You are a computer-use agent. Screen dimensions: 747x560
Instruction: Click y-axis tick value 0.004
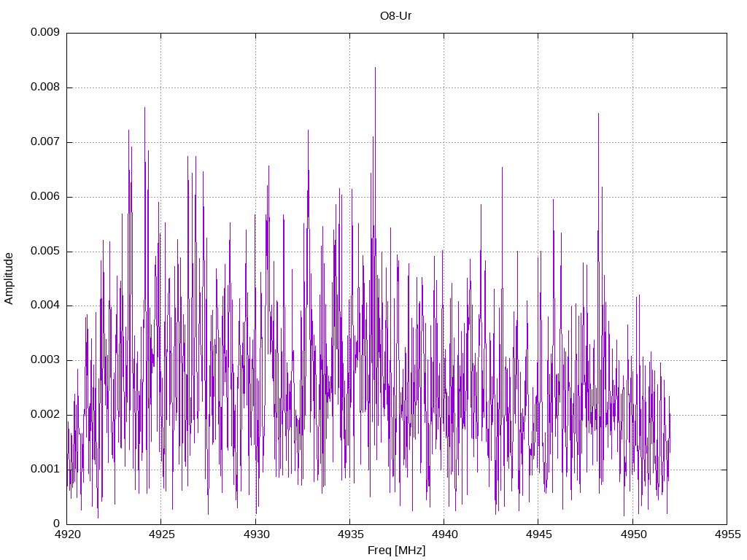[45, 306]
